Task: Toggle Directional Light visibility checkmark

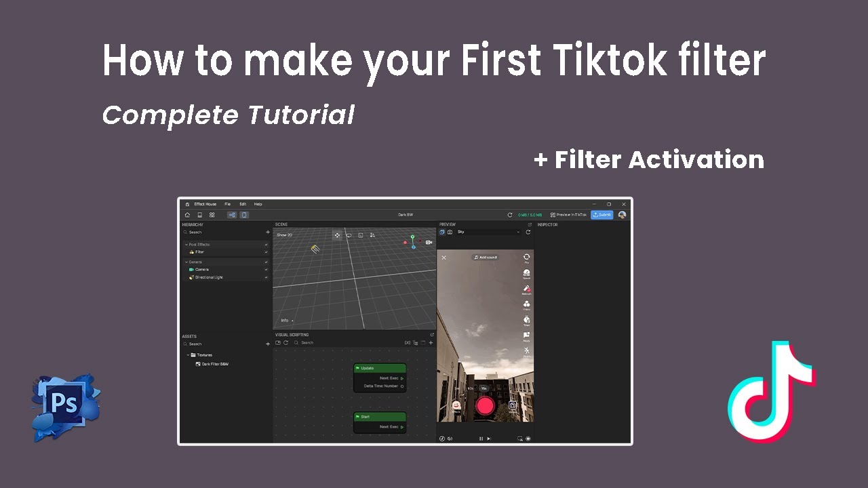Action: pos(266,277)
